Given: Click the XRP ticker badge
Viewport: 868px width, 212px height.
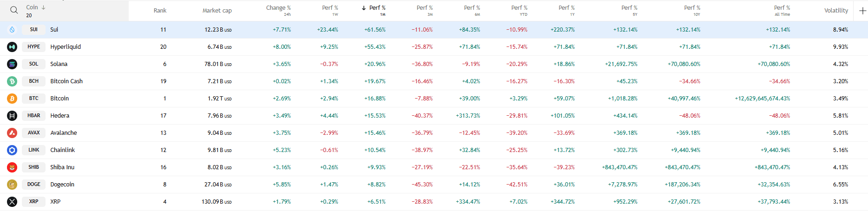Looking at the screenshot, I should click(x=33, y=202).
